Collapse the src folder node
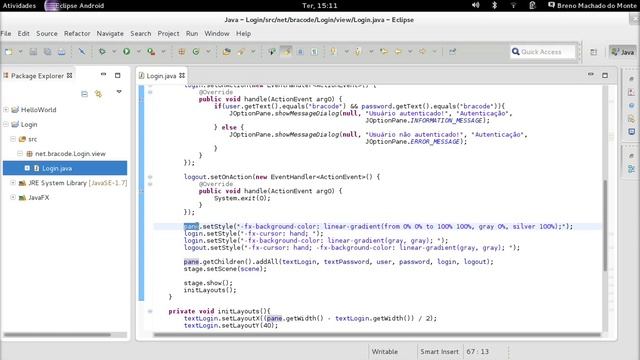This screenshot has width=640, height=360. click(13, 139)
